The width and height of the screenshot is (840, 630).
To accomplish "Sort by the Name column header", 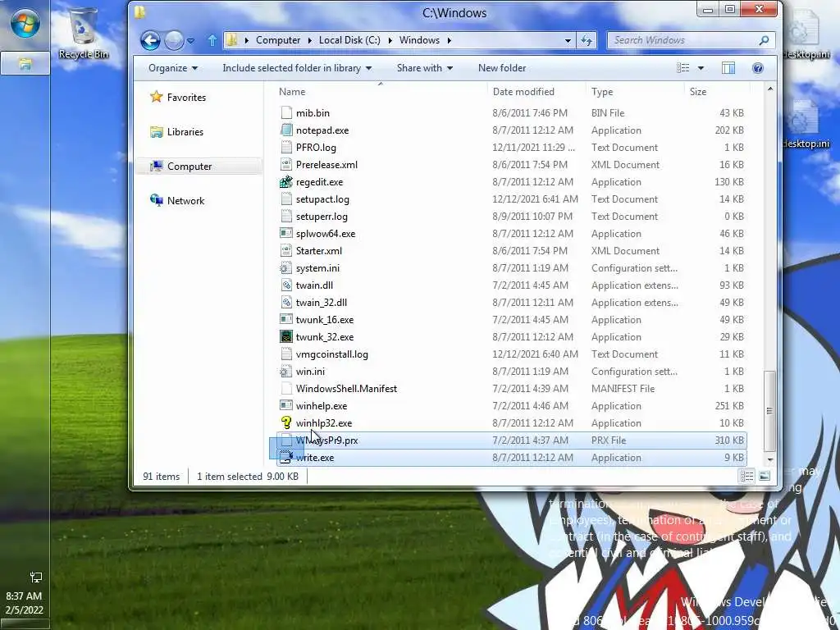I will pos(292,92).
